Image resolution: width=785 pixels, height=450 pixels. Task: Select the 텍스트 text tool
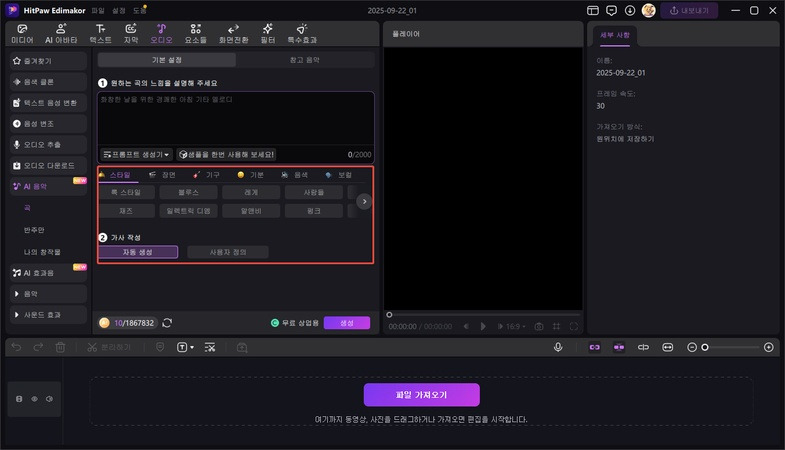(101, 34)
